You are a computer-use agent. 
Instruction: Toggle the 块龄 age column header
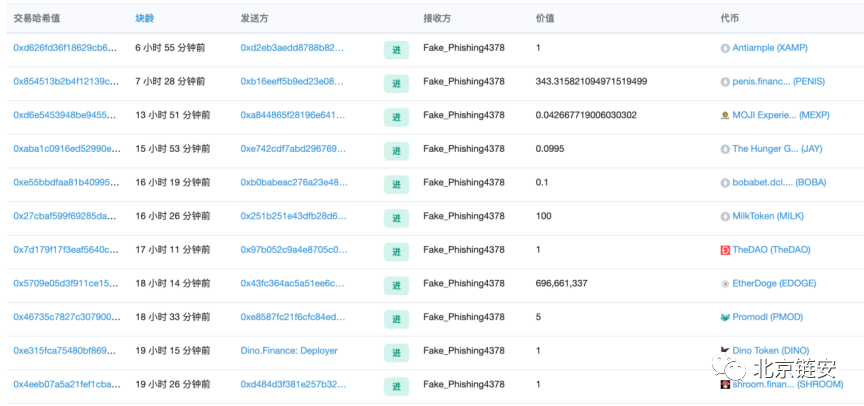point(146,18)
